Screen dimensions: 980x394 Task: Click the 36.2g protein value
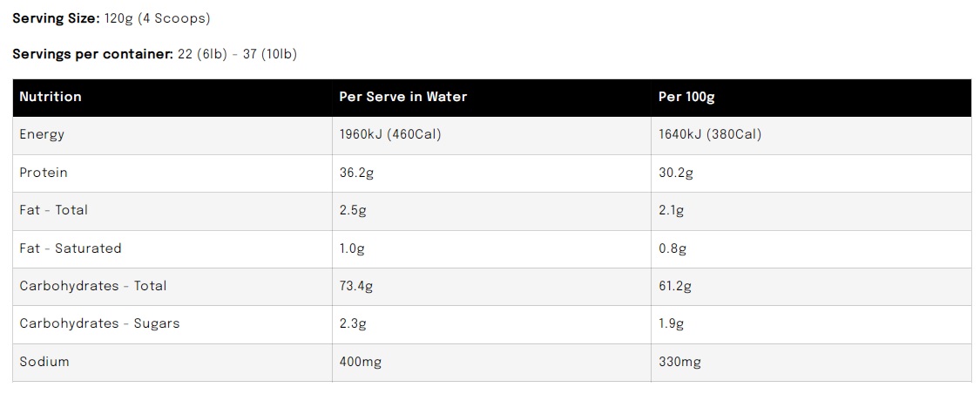[356, 173]
